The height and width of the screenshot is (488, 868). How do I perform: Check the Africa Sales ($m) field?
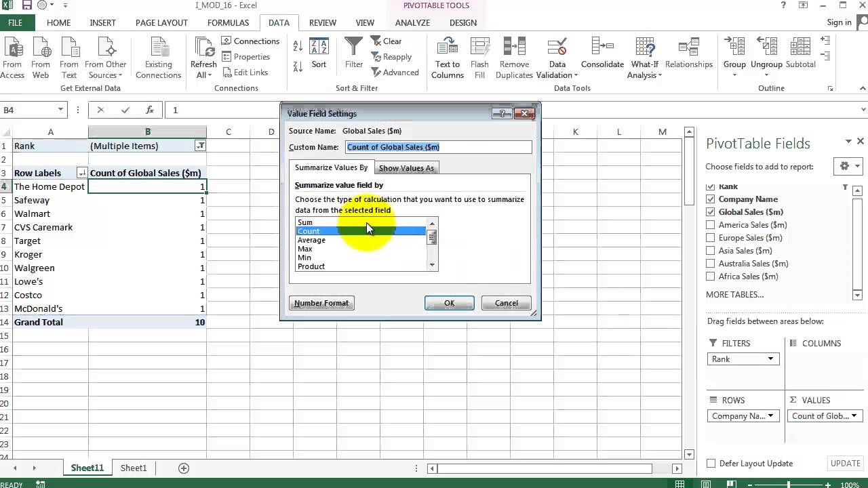pyautogui.click(x=711, y=277)
